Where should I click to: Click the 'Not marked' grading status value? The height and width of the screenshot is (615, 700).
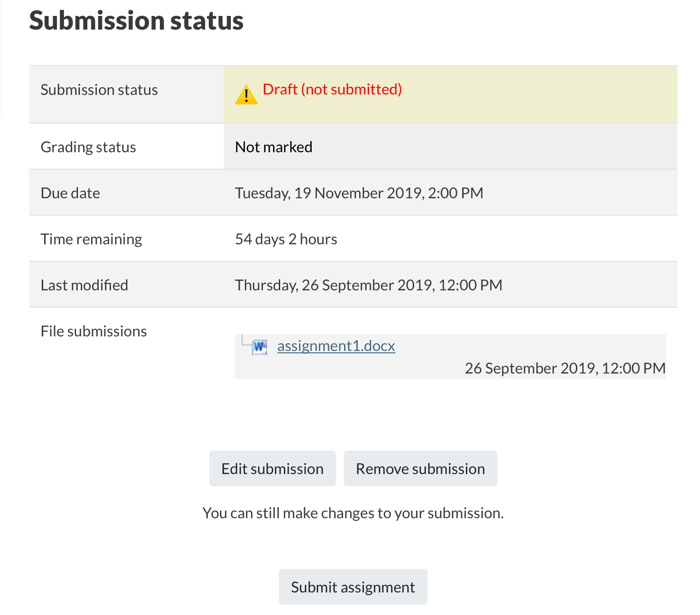[274, 147]
